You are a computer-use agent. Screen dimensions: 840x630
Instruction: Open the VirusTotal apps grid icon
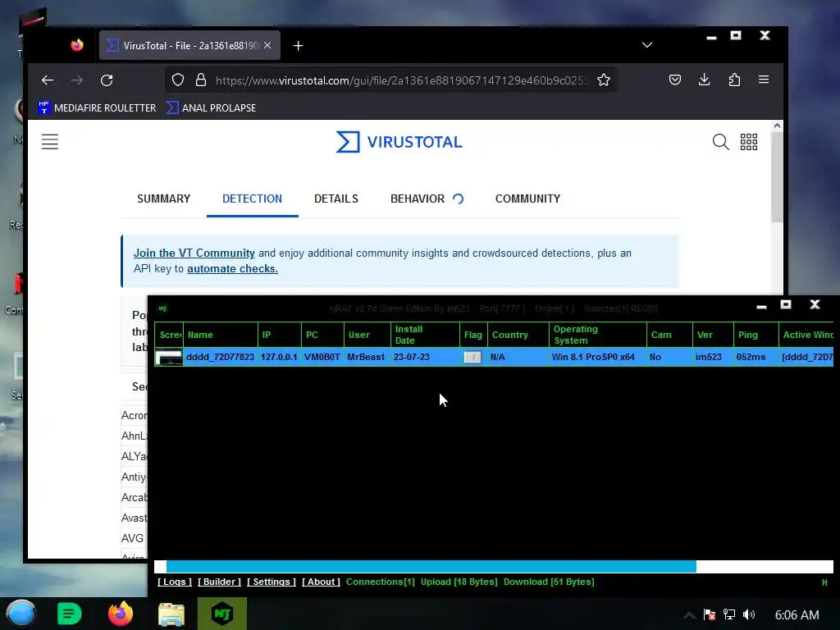[x=749, y=142]
